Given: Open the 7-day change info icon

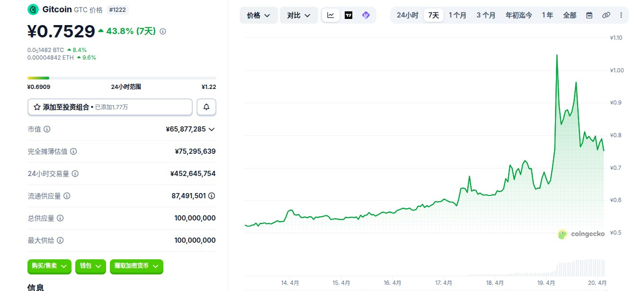Looking at the screenshot, I should pos(163,31).
